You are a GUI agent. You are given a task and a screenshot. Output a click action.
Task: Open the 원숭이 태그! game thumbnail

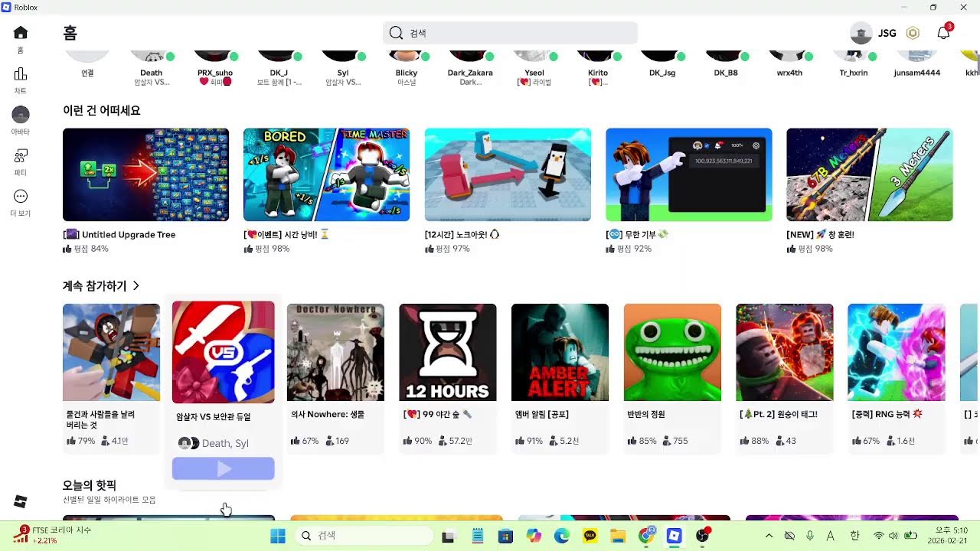[784, 352]
